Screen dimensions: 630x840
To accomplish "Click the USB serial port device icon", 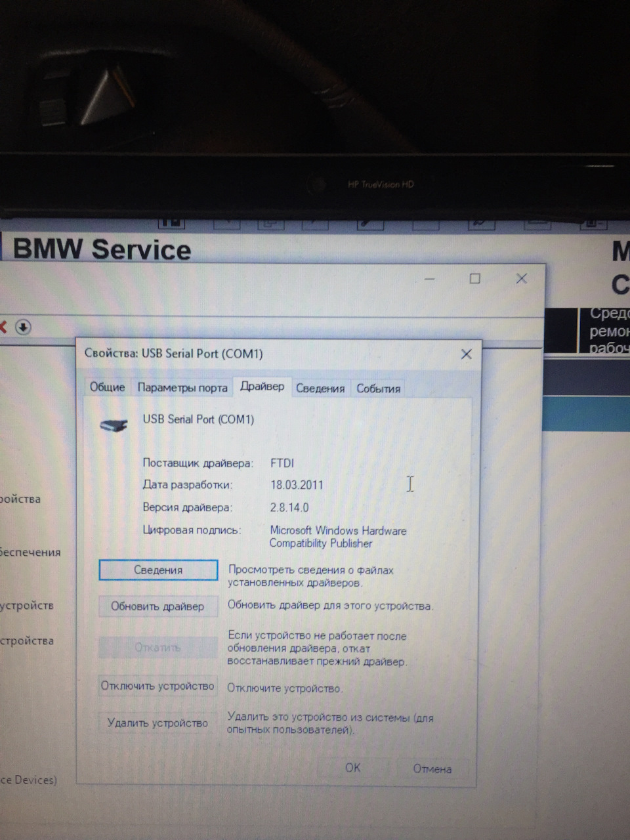I will [x=114, y=425].
